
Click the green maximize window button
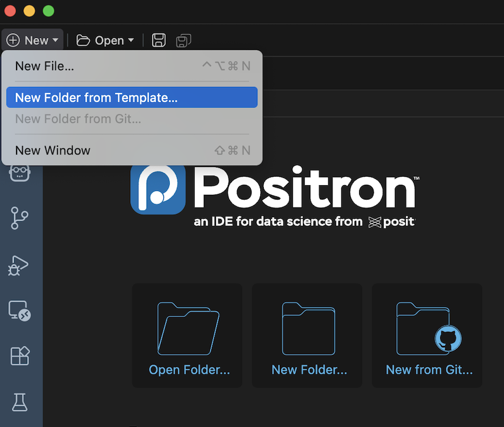pos(49,11)
